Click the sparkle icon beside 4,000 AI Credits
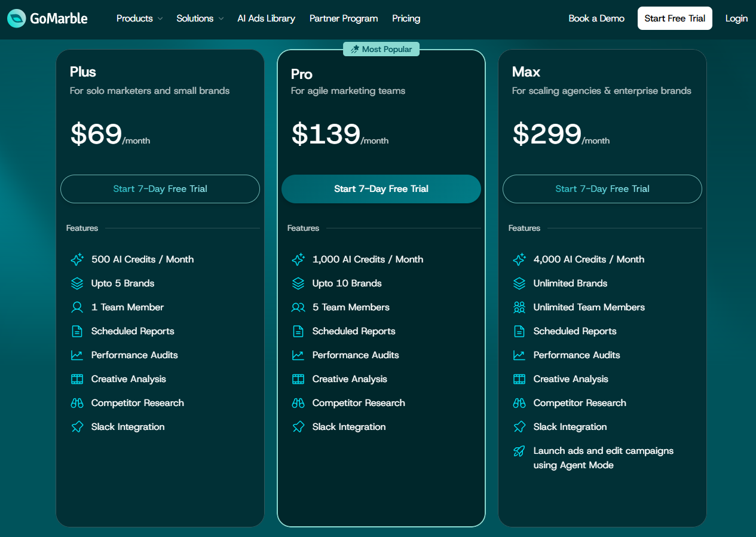 pos(519,260)
